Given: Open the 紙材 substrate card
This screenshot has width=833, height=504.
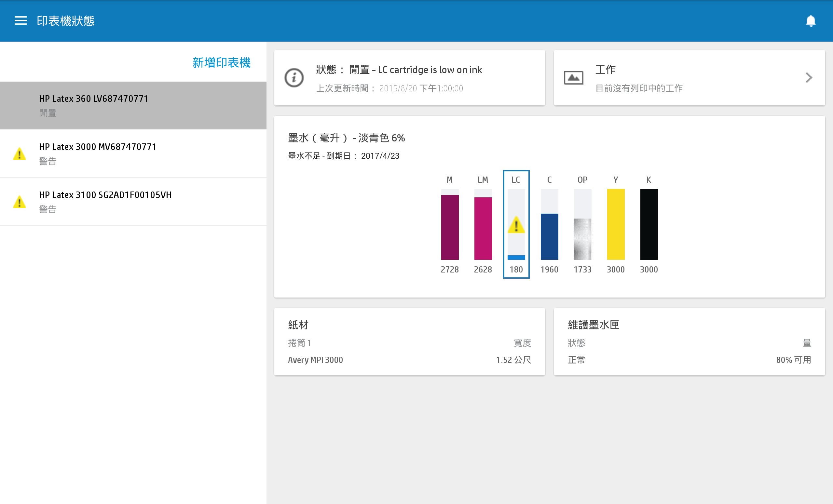Looking at the screenshot, I should 409,341.
